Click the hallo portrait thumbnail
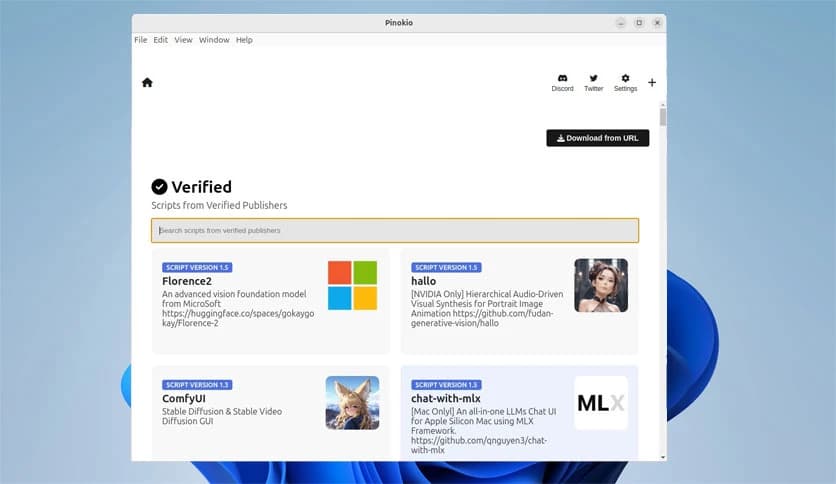 click(x=601, y=285)
